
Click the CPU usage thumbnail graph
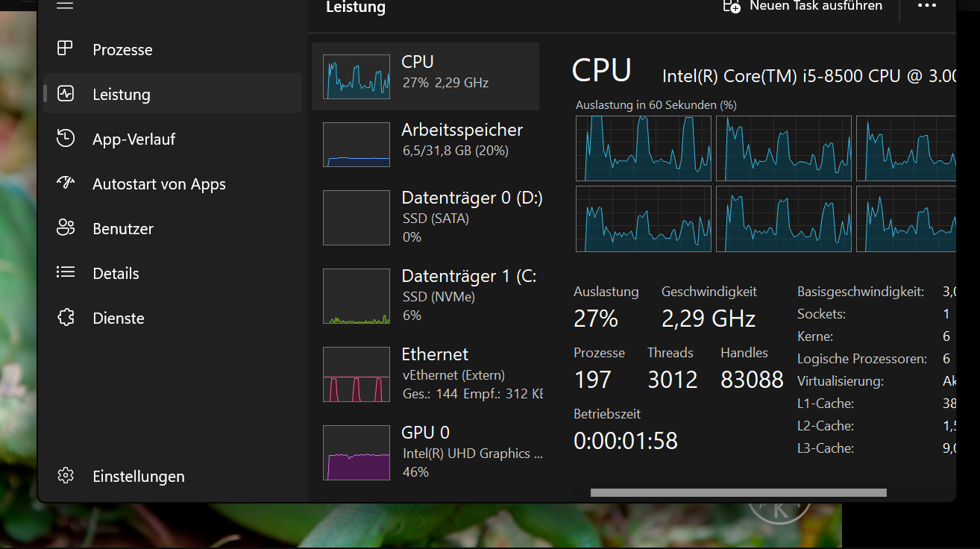[356, 76]
